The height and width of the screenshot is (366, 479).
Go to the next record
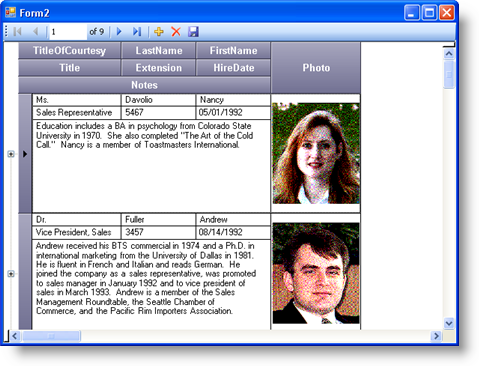(119, 32)
